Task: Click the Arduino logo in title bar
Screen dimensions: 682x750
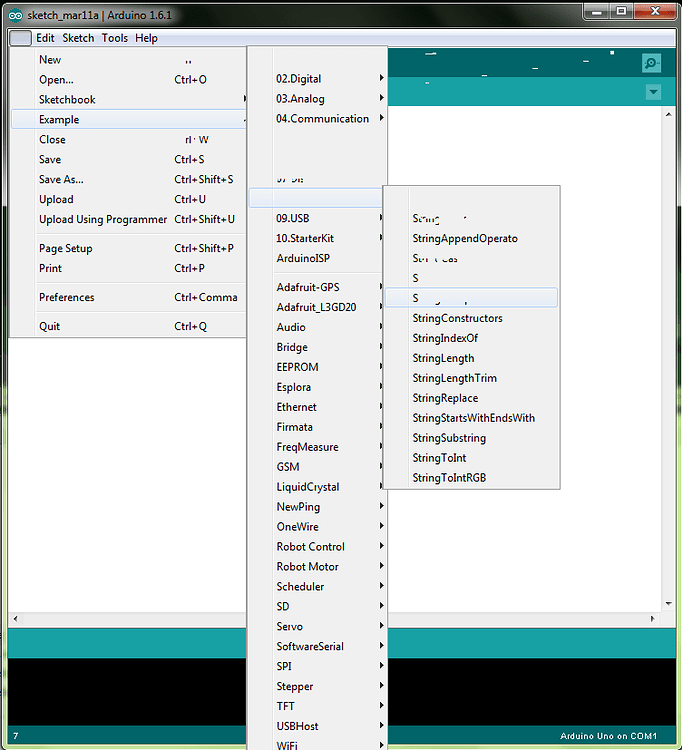Action: pos(15,15)
